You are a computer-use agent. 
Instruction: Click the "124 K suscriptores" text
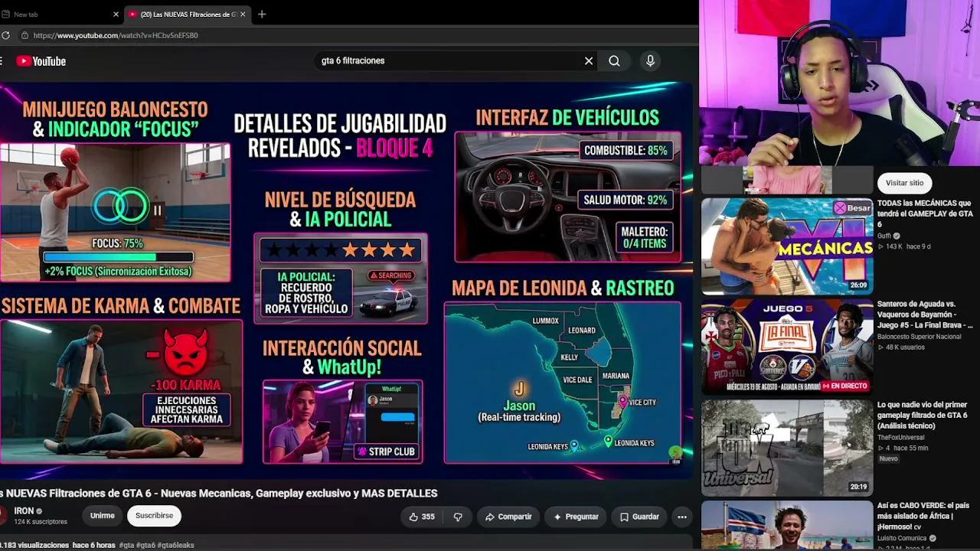41,522
